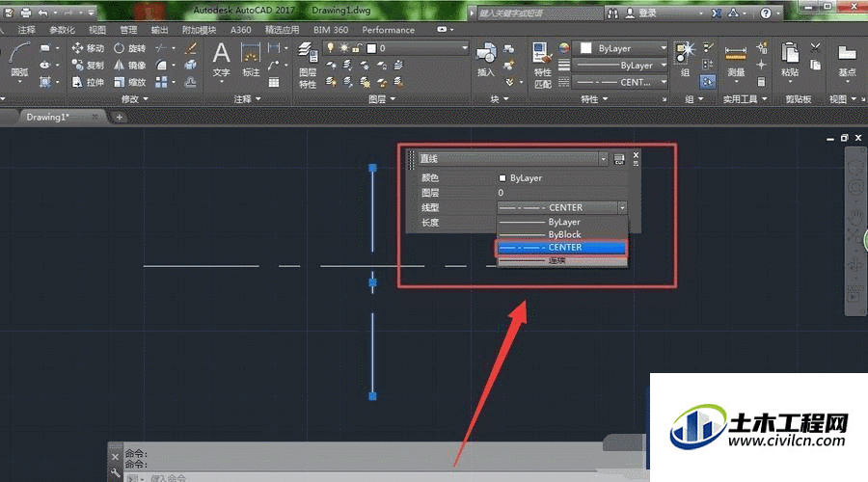Open the A360 ribbon tab
Image resolution: width=868 pixels, height=482 pixels.
tap(240, 30)
